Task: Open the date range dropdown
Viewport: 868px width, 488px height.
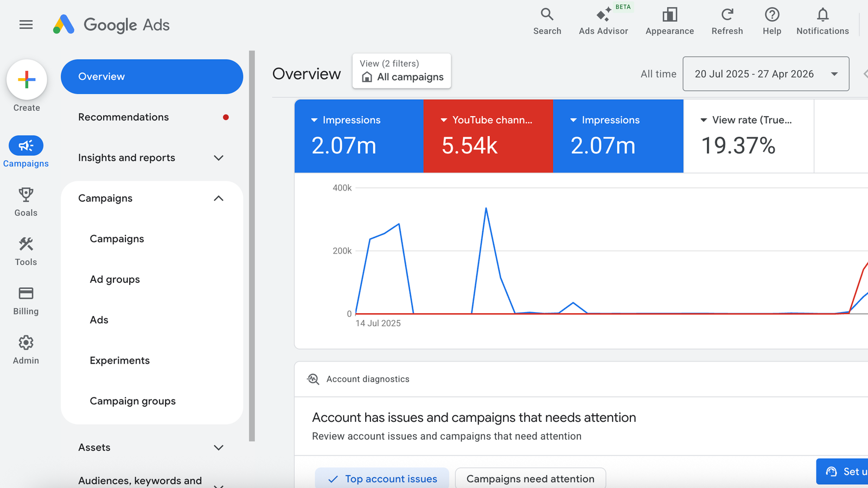Action: click(x=765, y=74)
